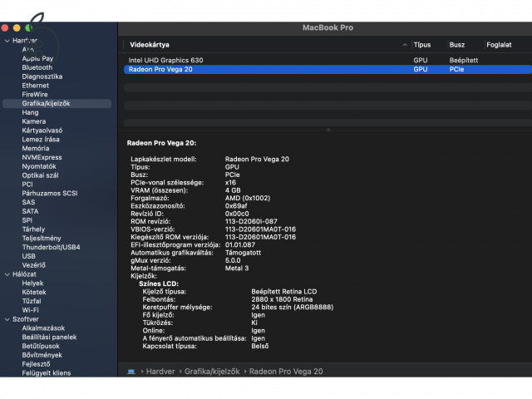Open Nyomtatók entry

pyautogui.click(x=39, y=166)
